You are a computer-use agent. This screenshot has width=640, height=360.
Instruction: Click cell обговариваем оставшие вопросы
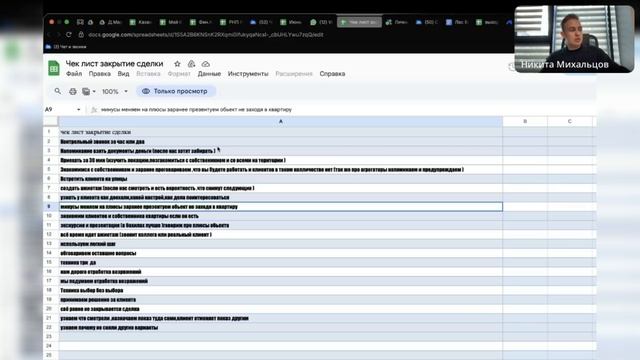point(280,253)
